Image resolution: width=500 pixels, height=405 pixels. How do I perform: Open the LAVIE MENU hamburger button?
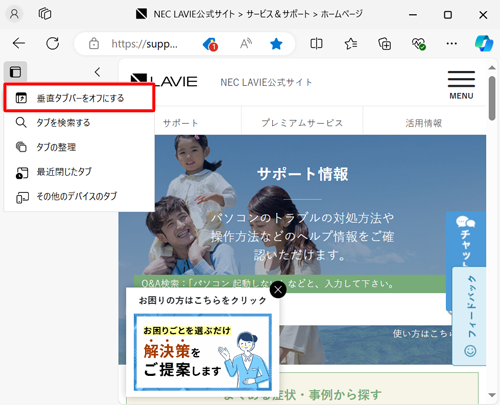click(461, 85)
